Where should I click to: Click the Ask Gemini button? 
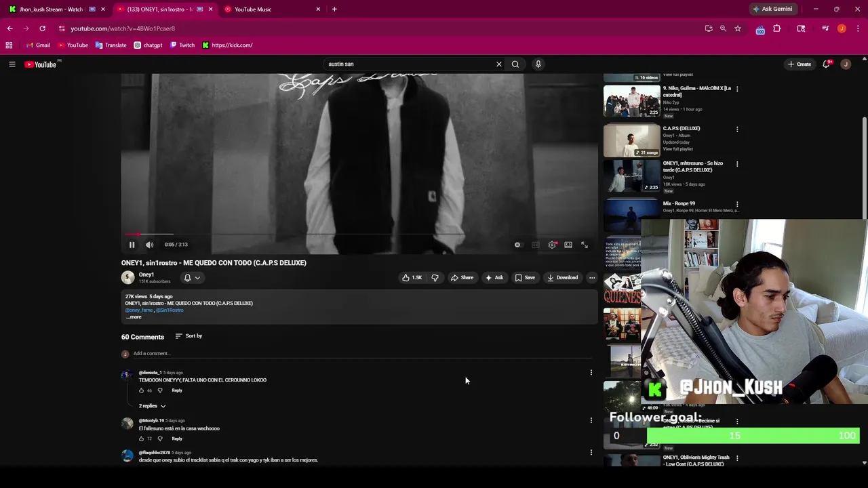(773, 9)
